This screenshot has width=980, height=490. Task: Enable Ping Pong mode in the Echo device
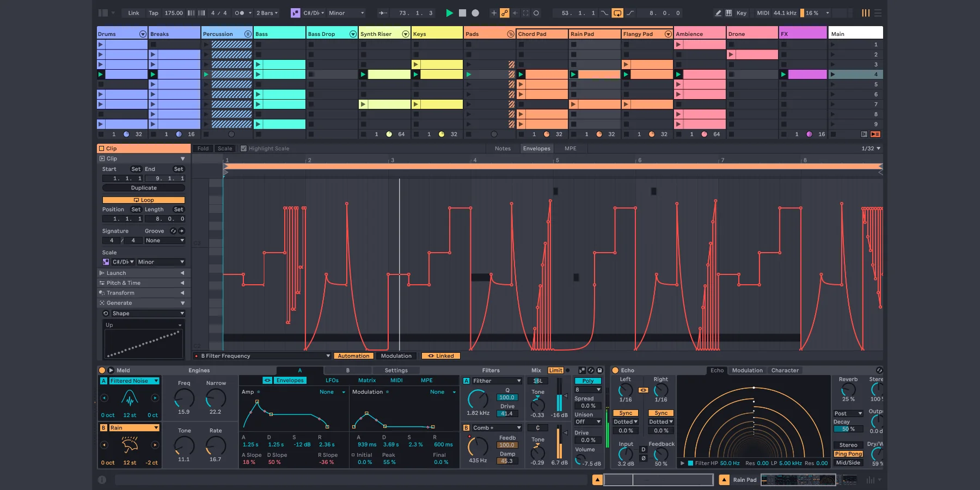(848, 454)
